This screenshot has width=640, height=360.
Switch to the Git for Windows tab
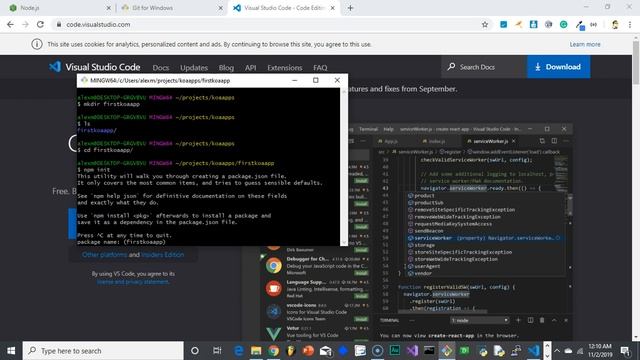pos(172,8)
